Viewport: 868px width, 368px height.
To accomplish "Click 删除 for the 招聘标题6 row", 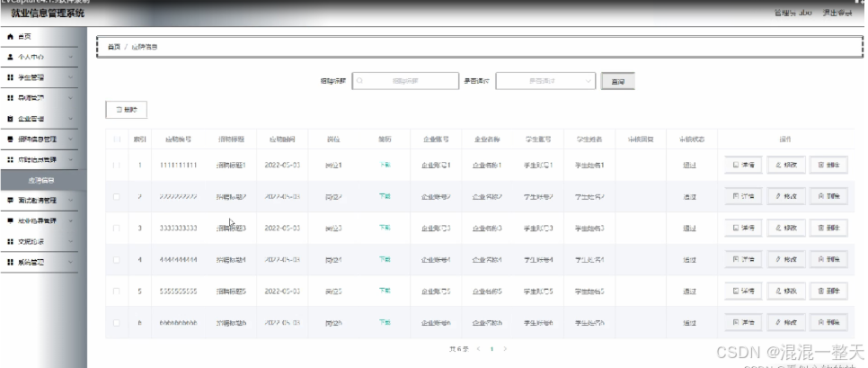I will click(x=828, y=322).
